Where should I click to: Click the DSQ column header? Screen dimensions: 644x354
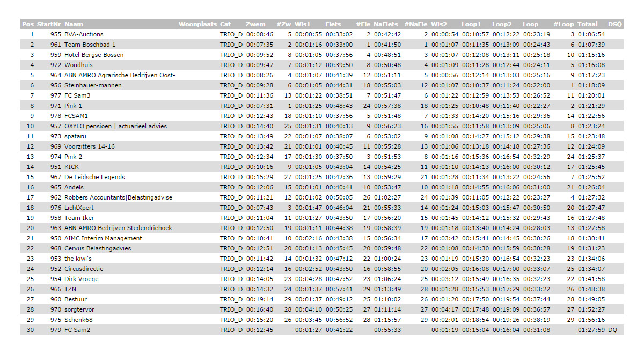point(615,24)
